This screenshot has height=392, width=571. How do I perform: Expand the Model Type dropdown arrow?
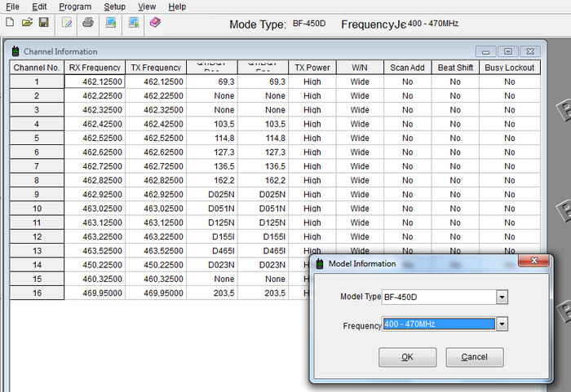(x=502, y=297)
